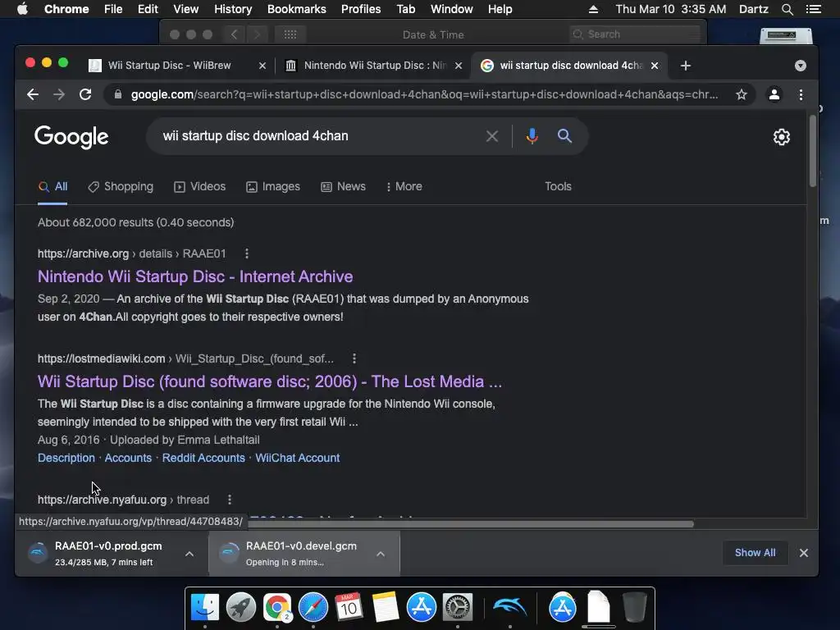Open the Wii Startup Disc Lost Media result
The width and height of the screenshot is (840, 630).
[269, 381]
